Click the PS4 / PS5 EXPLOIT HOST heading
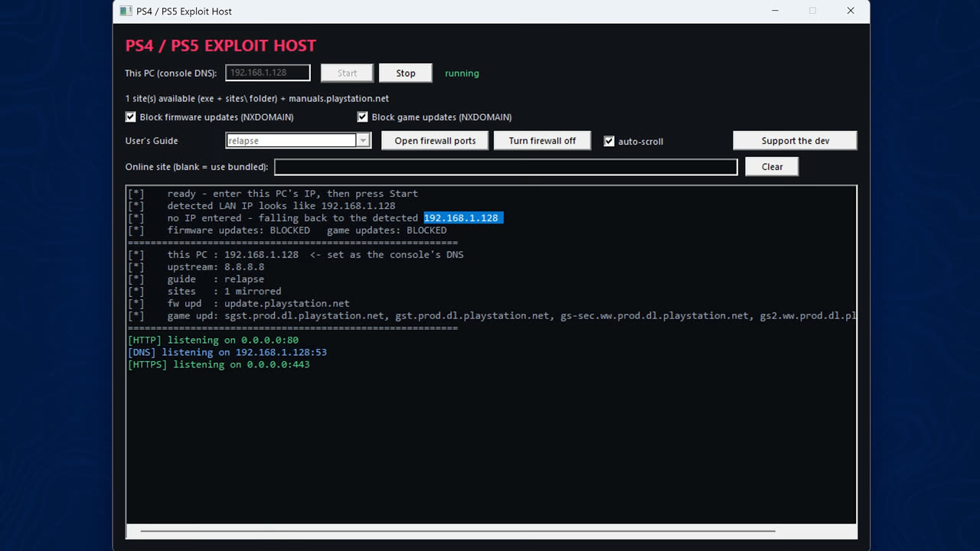The height and width of the screenshot is (551, 980). tap(220, 46)
